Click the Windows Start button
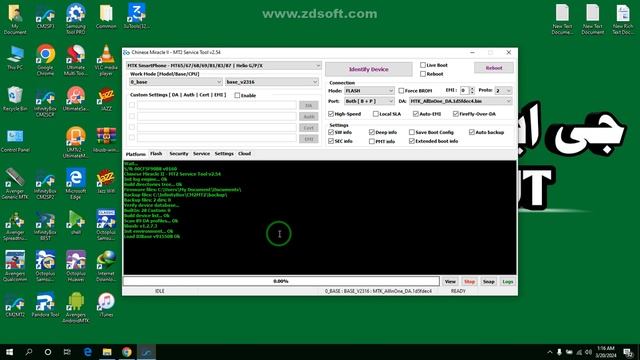Viewport: 640px width, 360px height. tap(9, 352)
